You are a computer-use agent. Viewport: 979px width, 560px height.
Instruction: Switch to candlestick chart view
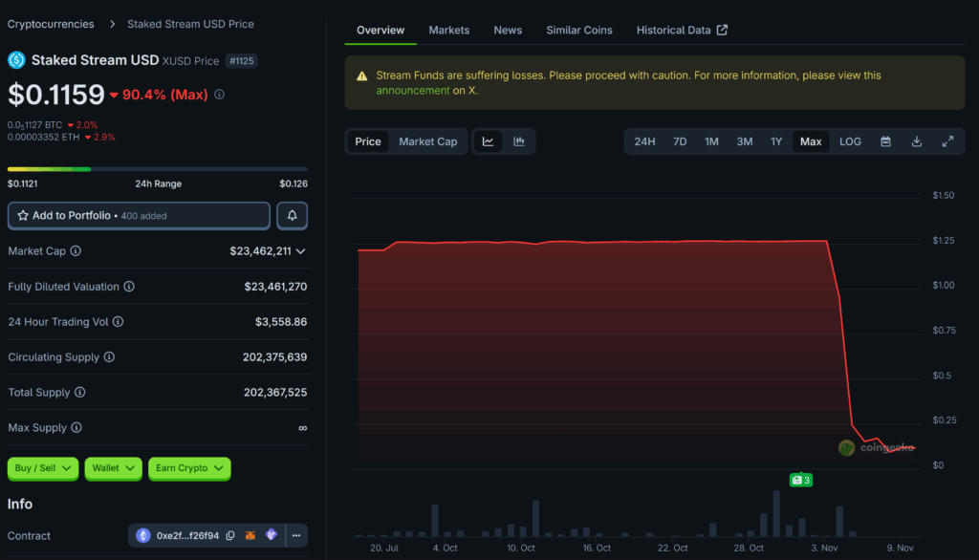(519, 141)
